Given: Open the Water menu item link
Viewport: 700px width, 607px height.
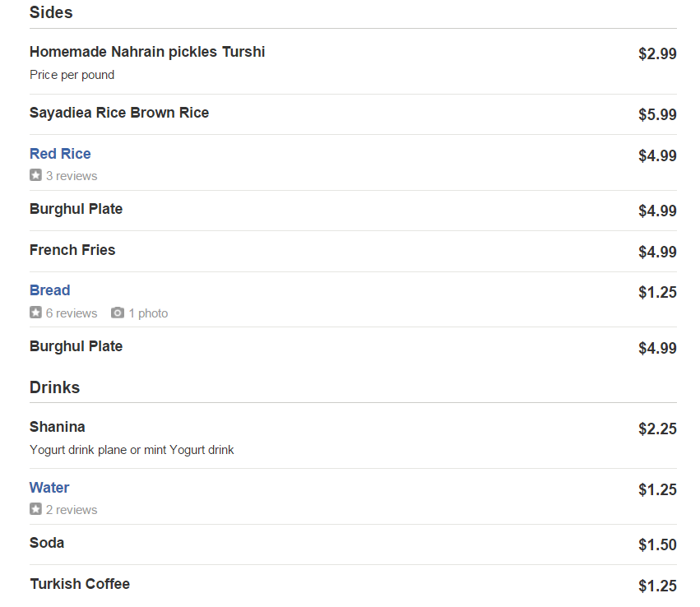Looking at the screenshot, I should point(49,488).
